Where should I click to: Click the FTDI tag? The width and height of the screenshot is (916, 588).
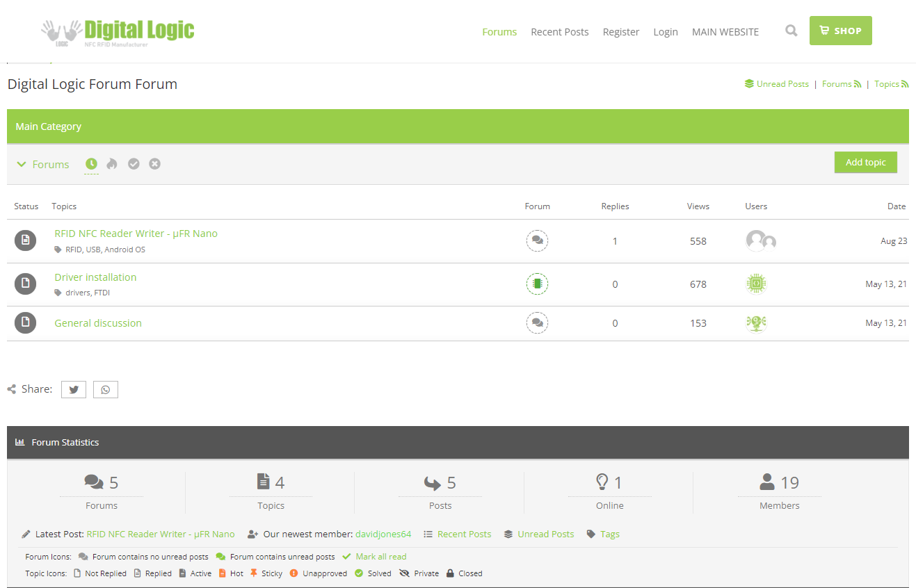(x=102, y=293)
